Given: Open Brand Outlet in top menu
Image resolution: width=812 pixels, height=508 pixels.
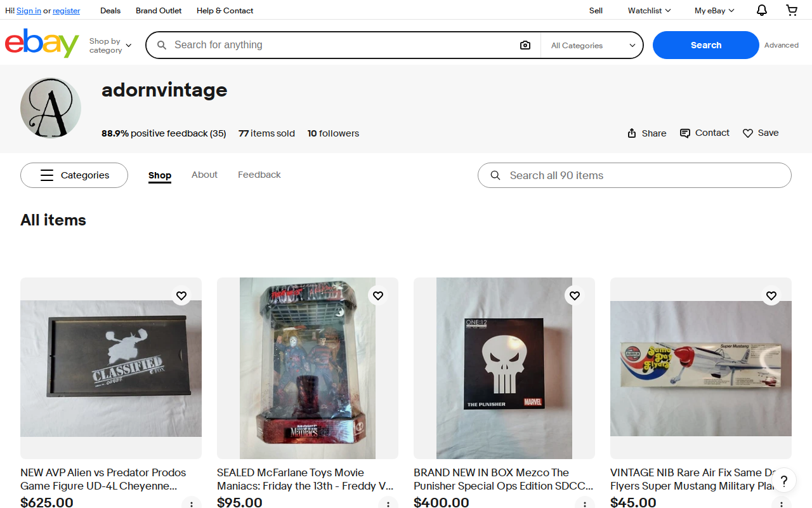Looking at the screenshot, I should pos(159,10).
